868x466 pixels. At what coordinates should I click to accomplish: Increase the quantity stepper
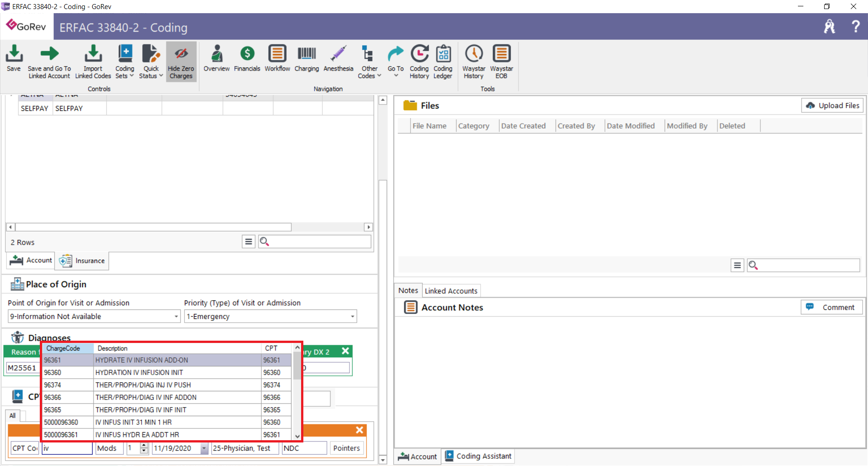(x=144, y=445)
